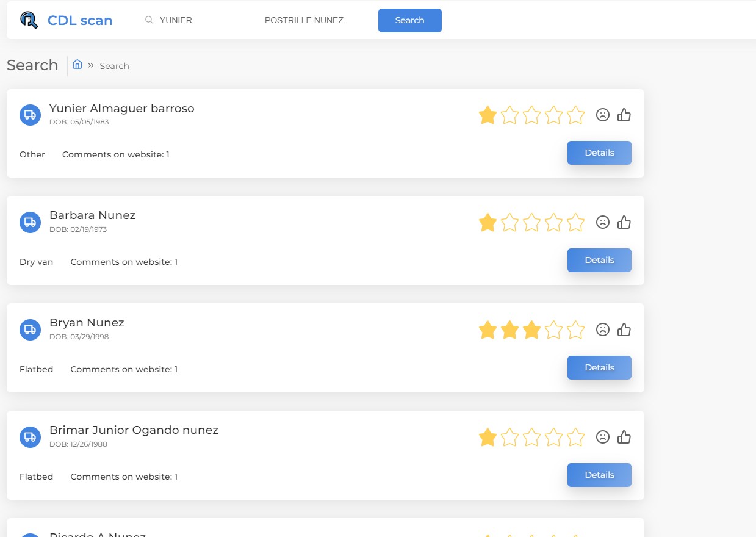The height and width of the screenshot is (537, 756).
Task: Set Yunier Almaguer barroso rating to three stars
Action: tap(531, 115)
